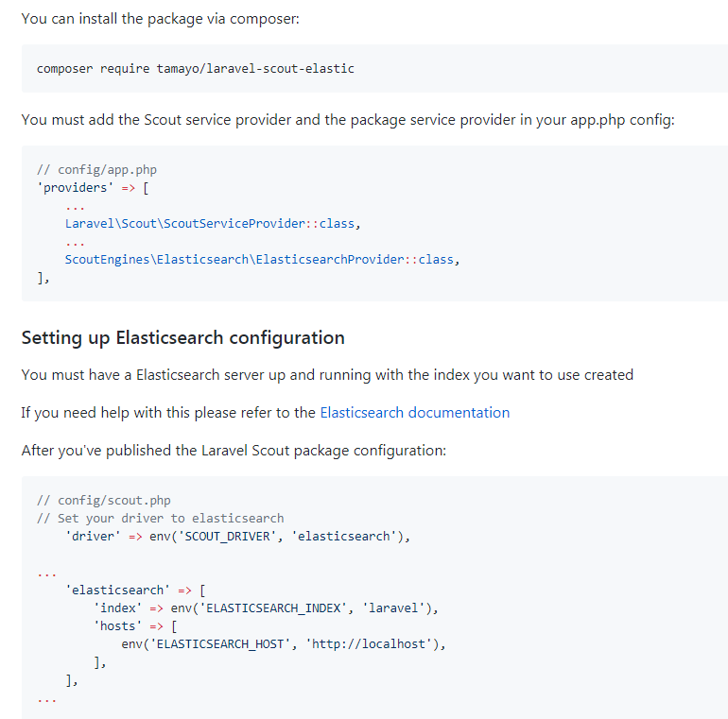Image resolution: width=728 pixels, height=719 pixels.
Task: Click the 'elasticsearch' => [ code line
Action: pos(135,591)
